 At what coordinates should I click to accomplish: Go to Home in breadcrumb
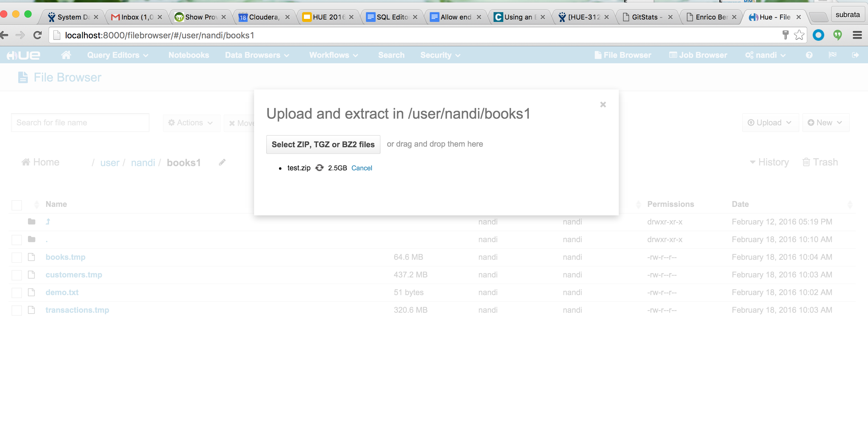coord(40,162)
